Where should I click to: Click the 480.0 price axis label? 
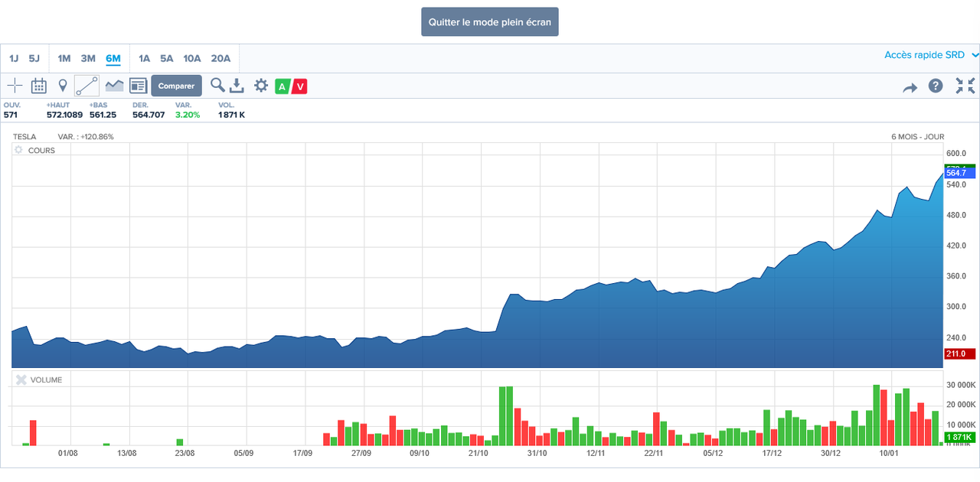pyautogui.click(x=957, y=215)
